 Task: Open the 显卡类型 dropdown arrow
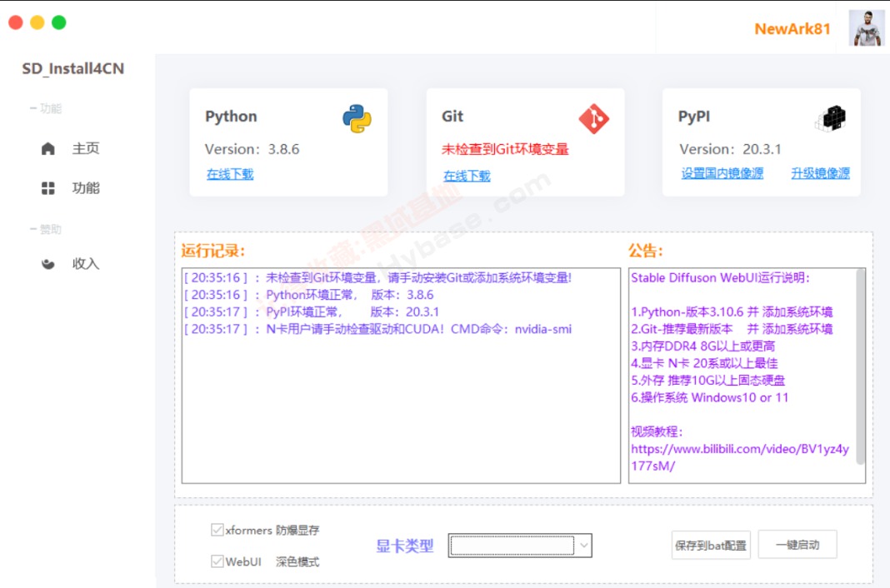(x=584, y=546)
